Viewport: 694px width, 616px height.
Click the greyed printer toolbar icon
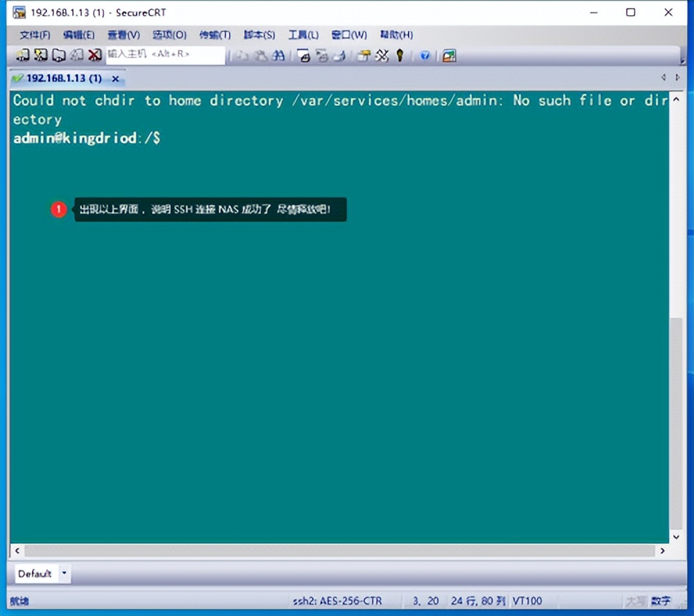click(x=339, y=55)
